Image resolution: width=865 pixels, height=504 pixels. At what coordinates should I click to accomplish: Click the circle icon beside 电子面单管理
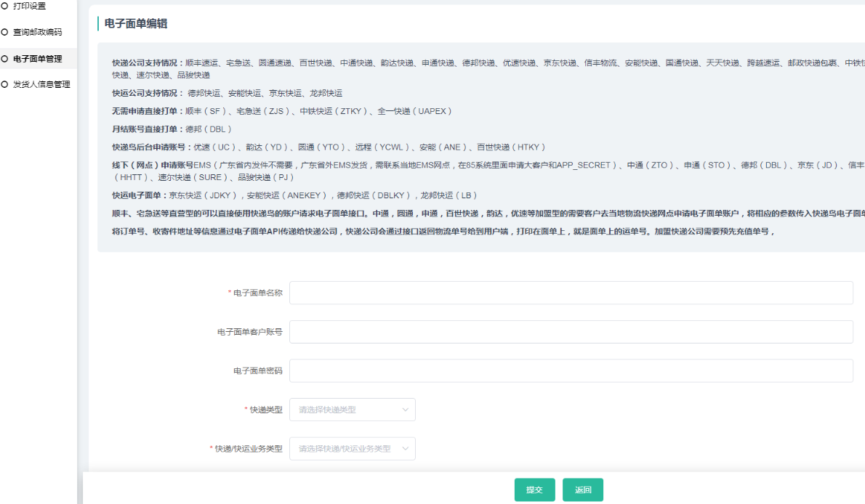click(x=4, y=58)
